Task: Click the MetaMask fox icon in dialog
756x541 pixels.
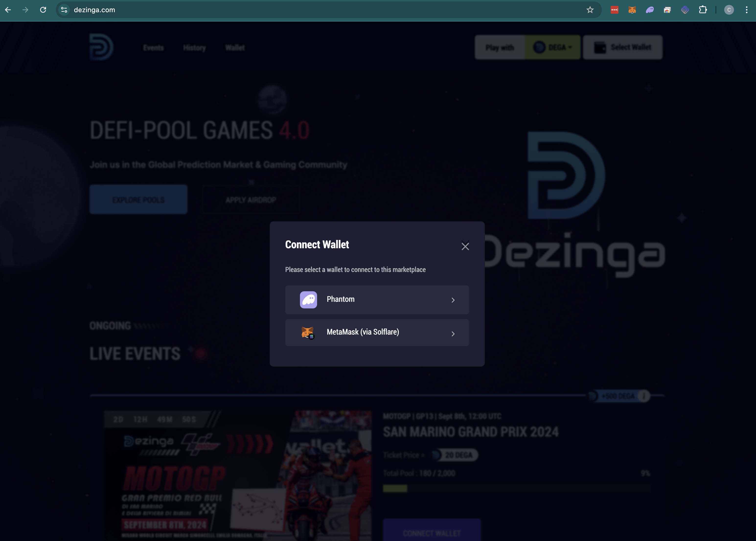Action: coord(307,332)
